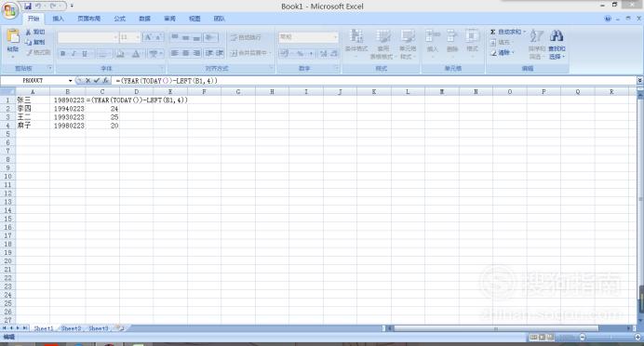This screenshot has width=644, height=346.
Task: Click the Font Color letter A
Action: click(136, 54)
